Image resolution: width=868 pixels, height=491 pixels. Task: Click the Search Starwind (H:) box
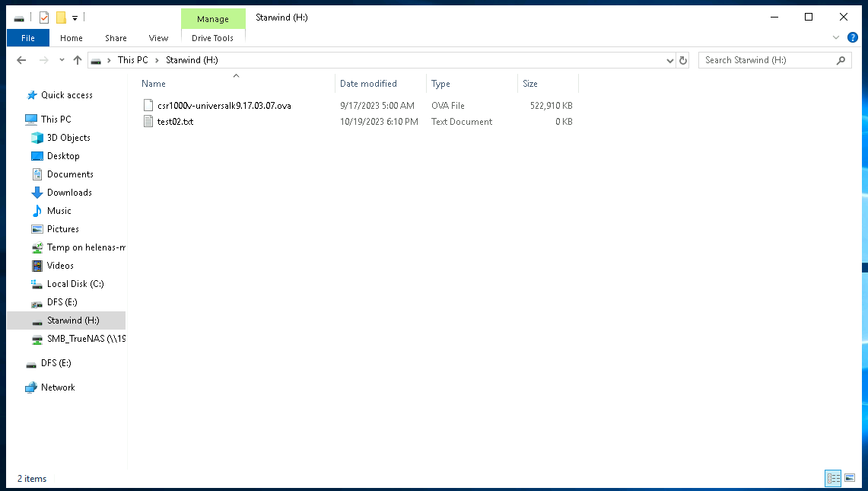point(768,60)
